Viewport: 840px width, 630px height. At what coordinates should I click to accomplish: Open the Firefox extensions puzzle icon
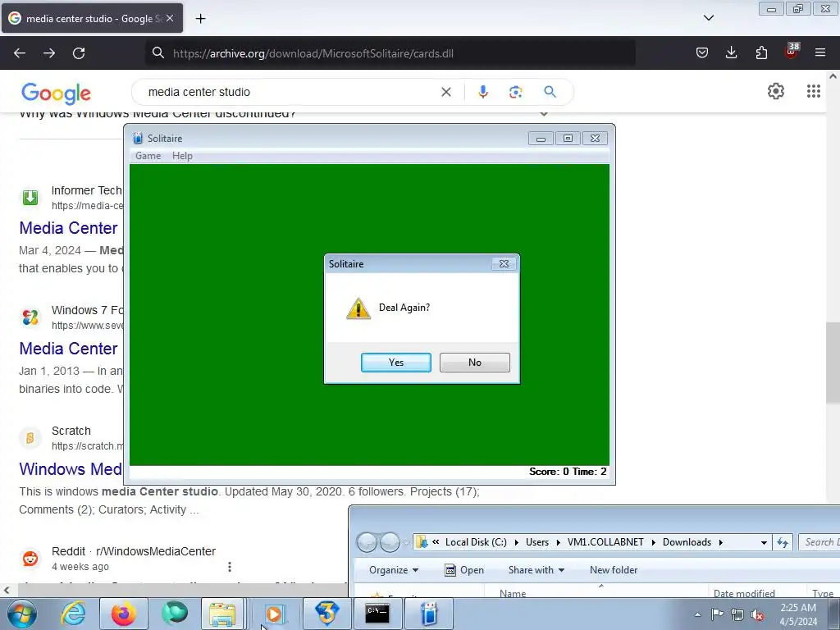pos(761,52)
